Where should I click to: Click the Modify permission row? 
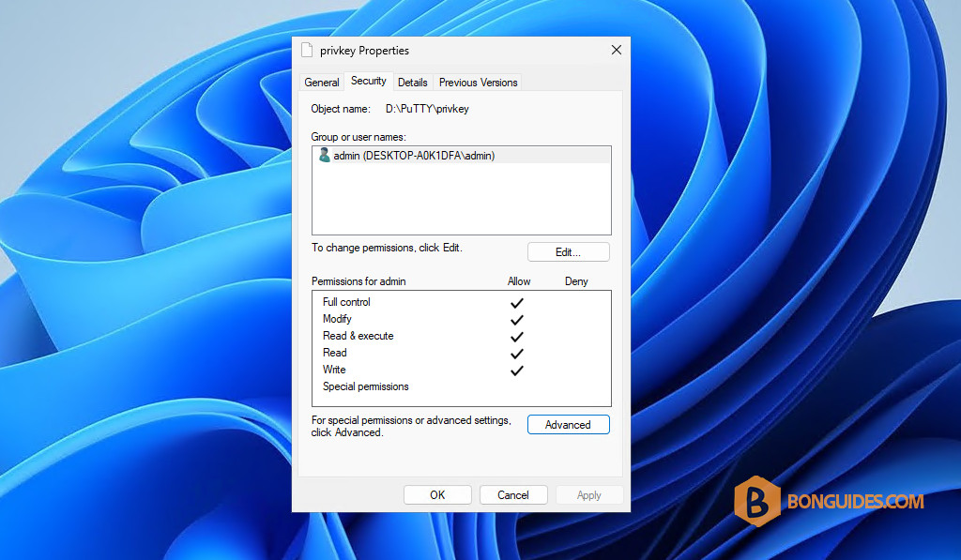pyautogui.click(x=462, y=319)
